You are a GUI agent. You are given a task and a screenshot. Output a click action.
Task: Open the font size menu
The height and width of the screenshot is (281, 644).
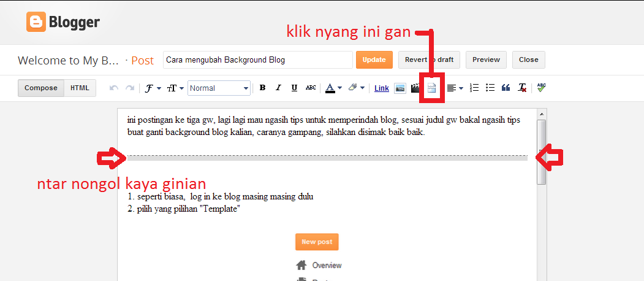point(175,88)
